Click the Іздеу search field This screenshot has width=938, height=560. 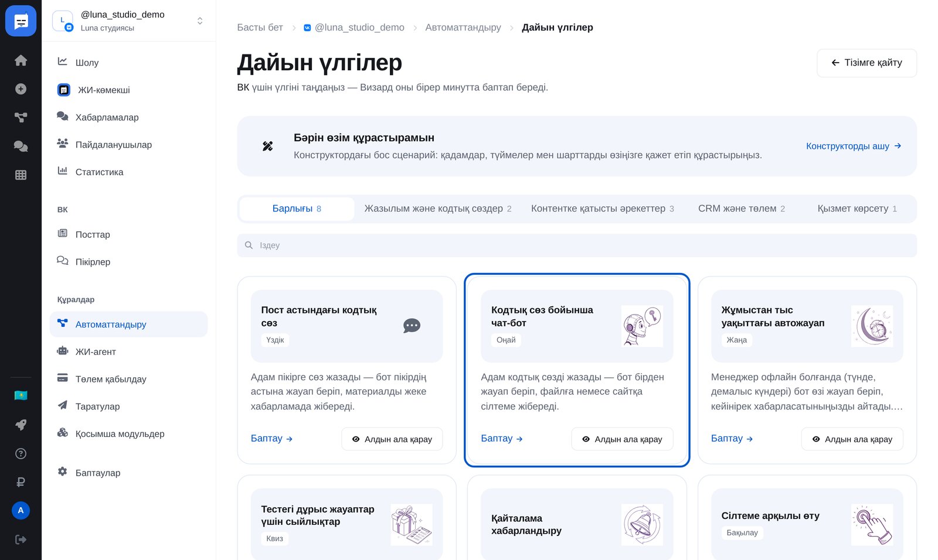577,245
